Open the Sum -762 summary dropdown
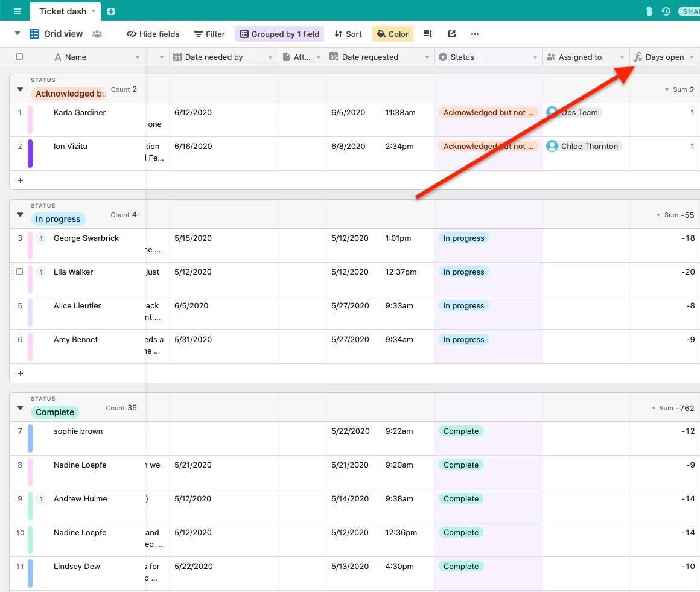The height and width of the screenshot is (592, 700). coord(653,408)
